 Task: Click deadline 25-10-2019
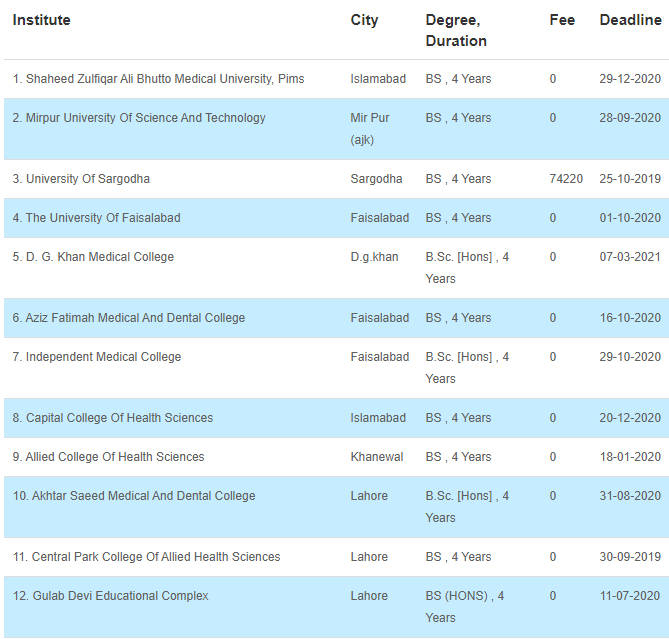coord(630,179)
